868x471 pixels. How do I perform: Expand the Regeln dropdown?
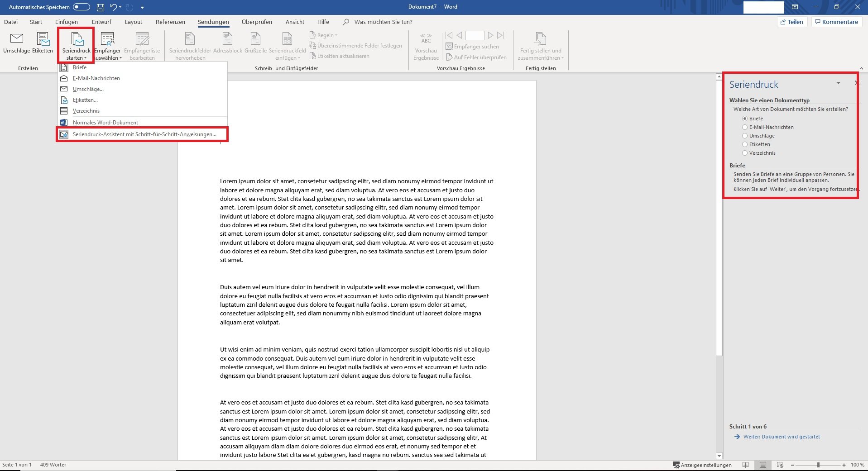pos(324,35)
